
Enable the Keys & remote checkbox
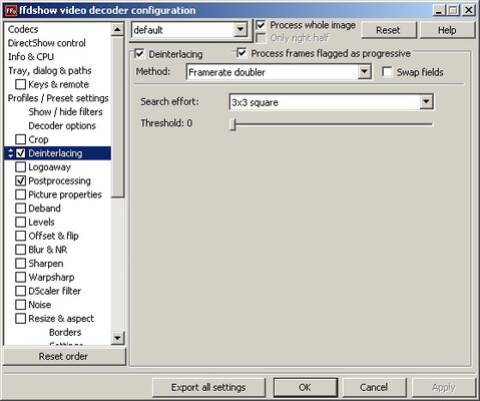pos(21,84)
